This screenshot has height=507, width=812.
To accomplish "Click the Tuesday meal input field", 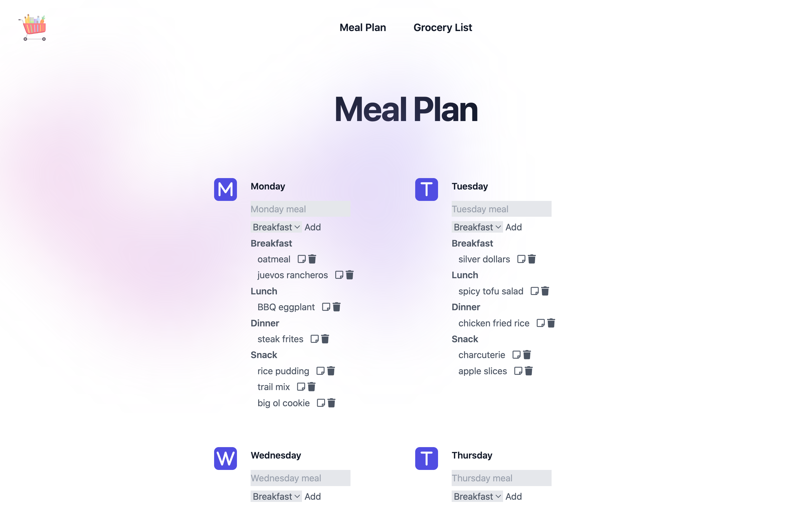I will 501,209.
